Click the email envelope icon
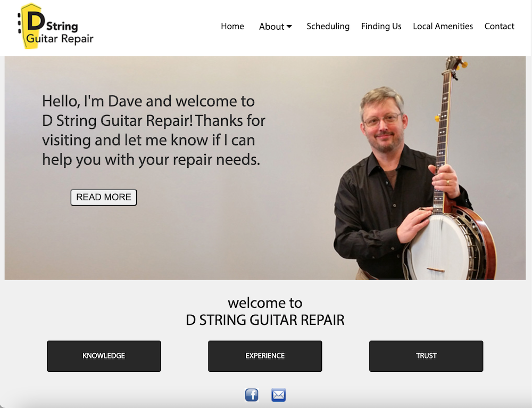This screenshot has width=532, height=408. (x=279, y=395)
